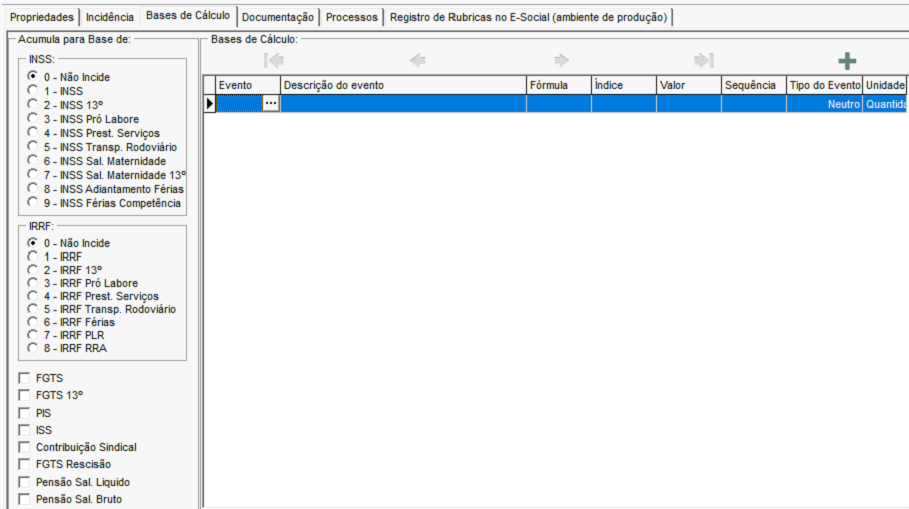Click the selected row's Valor cell
The height and width of the screenshot is (509, 909).
point(689,104)
